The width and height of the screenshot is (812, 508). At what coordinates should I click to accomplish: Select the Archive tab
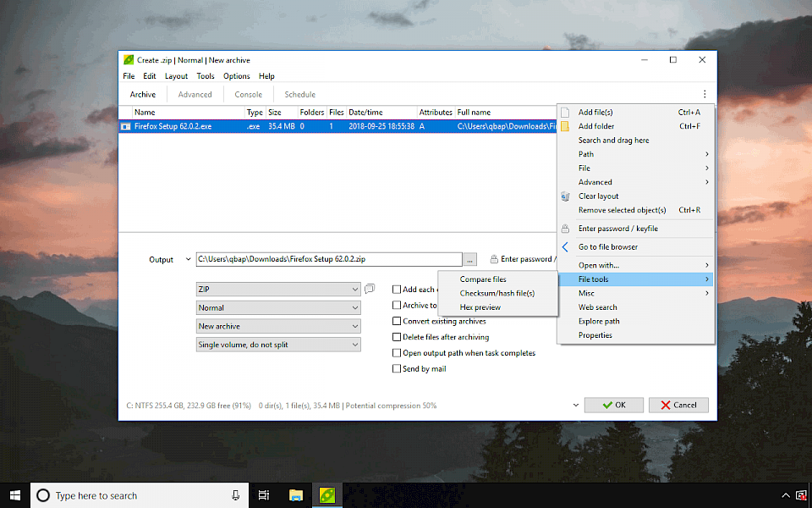(x=143, y=94)
